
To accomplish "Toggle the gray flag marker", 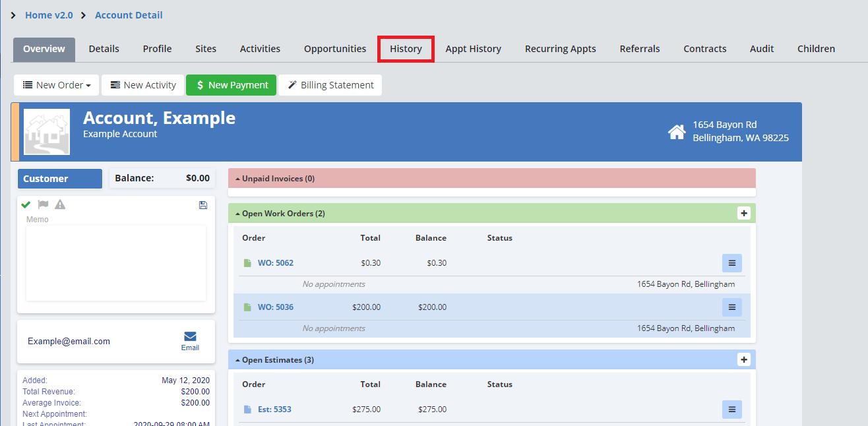I will click(44, 204).
